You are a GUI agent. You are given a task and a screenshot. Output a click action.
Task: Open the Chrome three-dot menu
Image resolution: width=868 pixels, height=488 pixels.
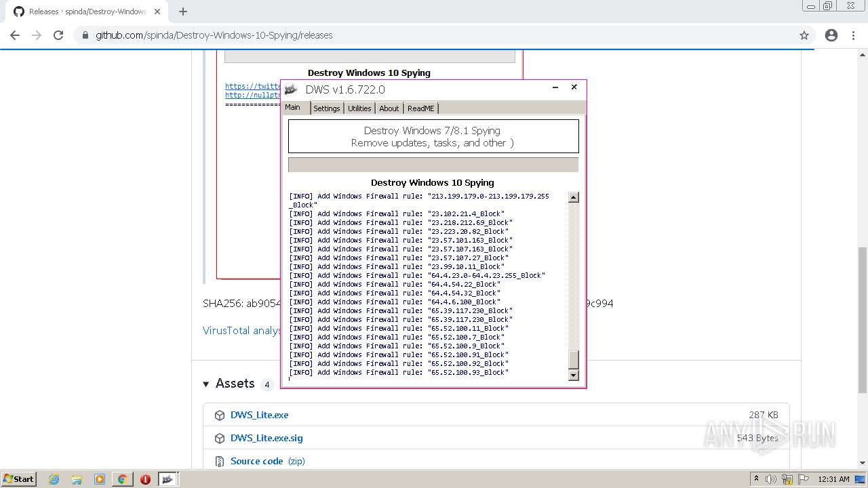click(853, 35)
